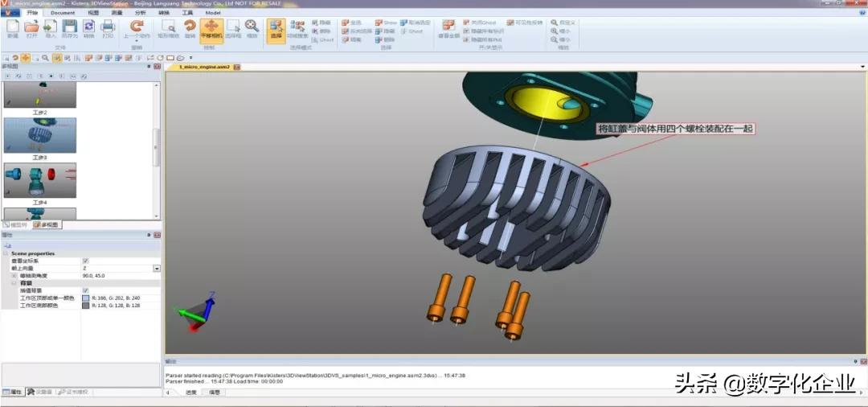This screenshot has height=407, width=868.
Task: Open the document tab list arrow
Action: [x=863, y=67]
